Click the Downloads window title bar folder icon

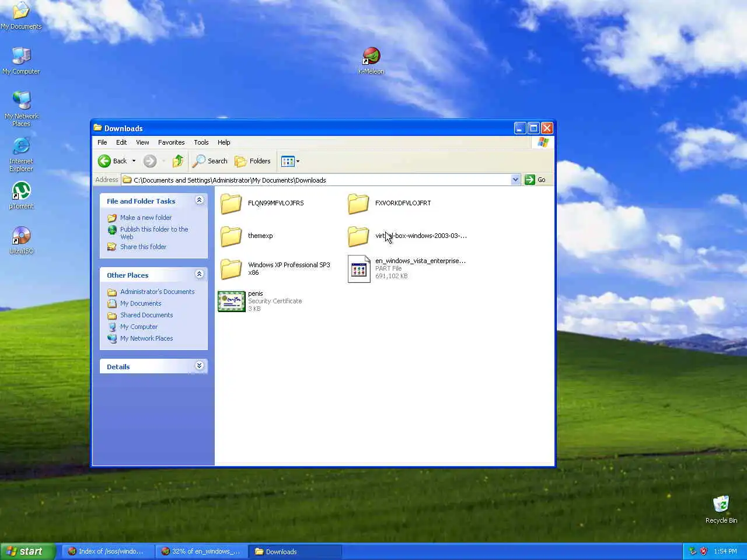[x=98, y=128]
